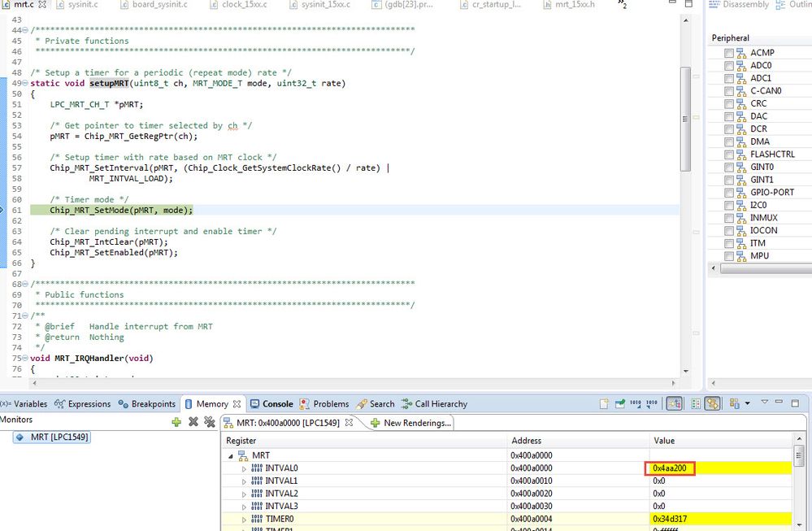
Task: Collapse the setupMRT function fold at line 49
Action: pos(25,84)
